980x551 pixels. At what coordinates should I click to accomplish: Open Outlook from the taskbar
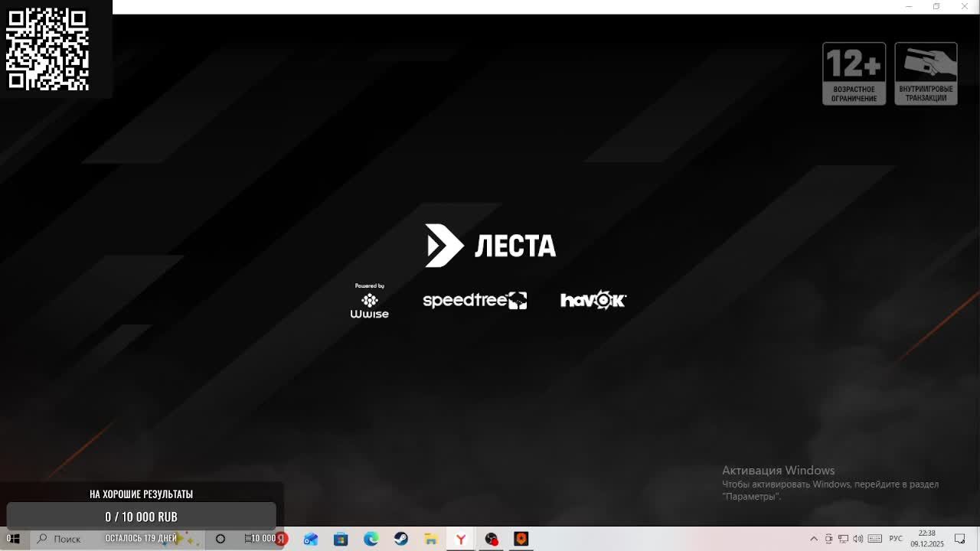pyautogui.click(x=311, y=539)
